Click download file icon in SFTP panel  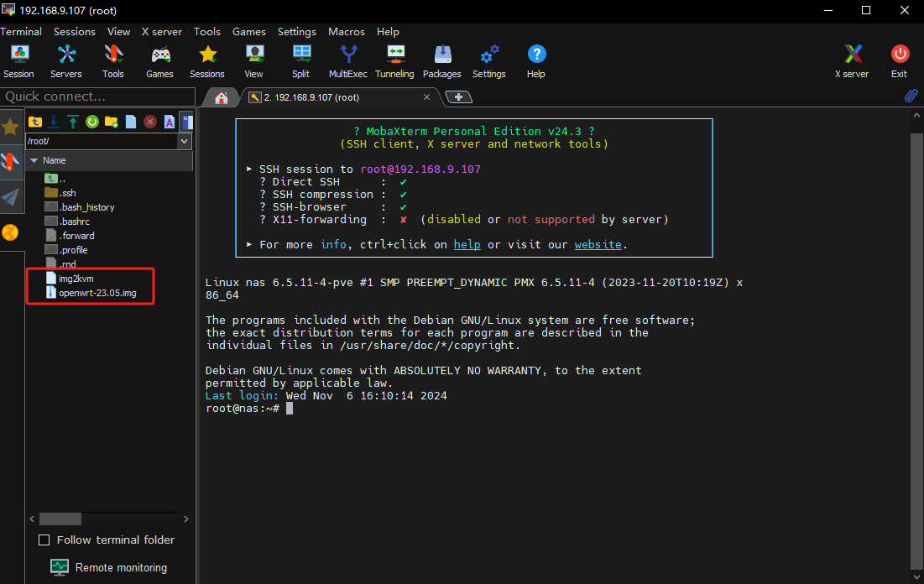tap(54, 122)
